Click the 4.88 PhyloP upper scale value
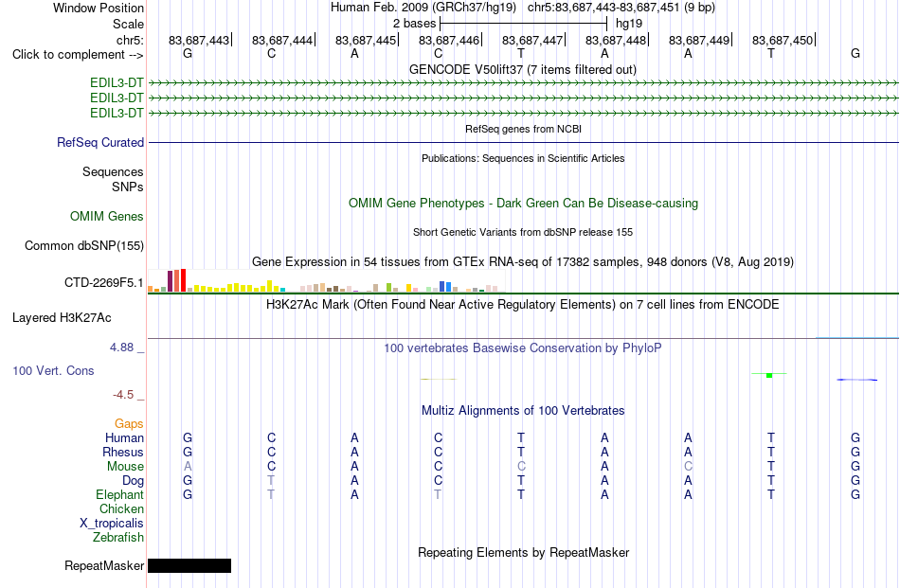The width and height of the screenshot is (900, 588). [x=121, y=347]
